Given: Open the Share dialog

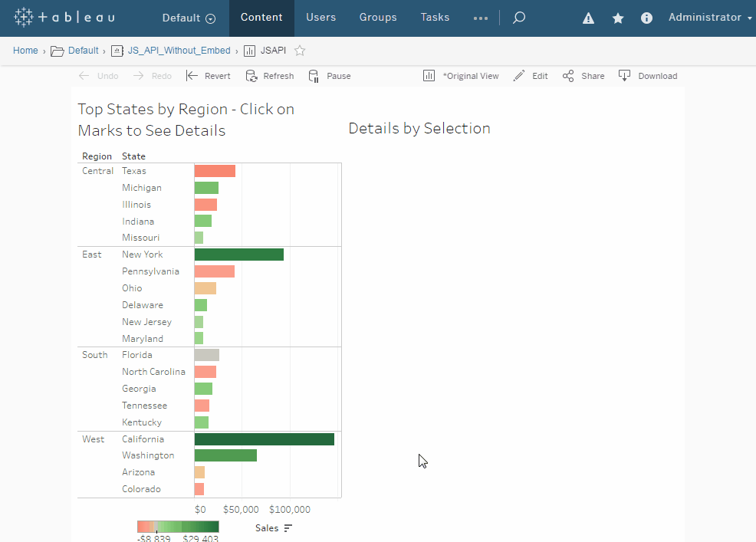Looking at the screenshot, I should pos(583,76).
